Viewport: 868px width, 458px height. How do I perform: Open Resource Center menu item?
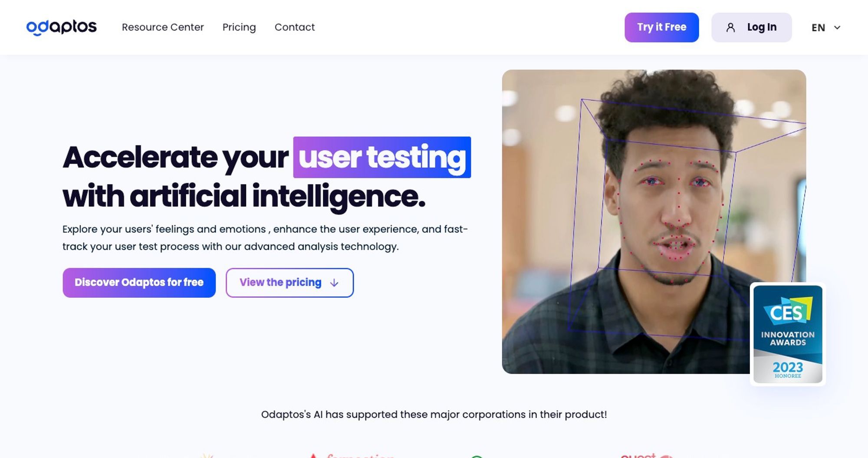pyautogui.click(x=163, y=27)
